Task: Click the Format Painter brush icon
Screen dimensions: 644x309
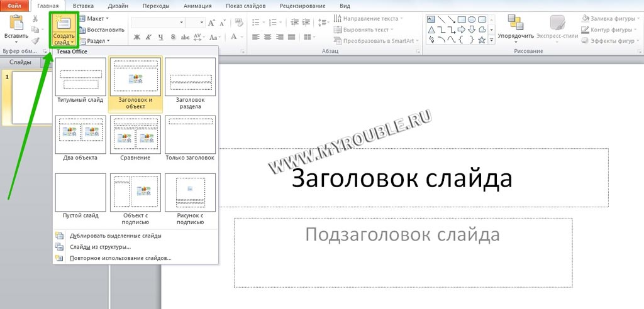Action: coord(36,41)
